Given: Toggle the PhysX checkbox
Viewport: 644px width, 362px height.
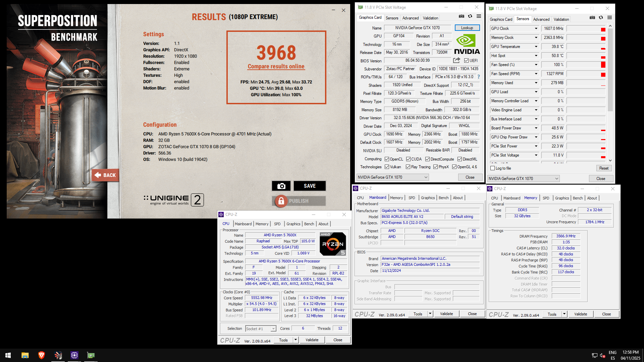Looking at the screenshot, I should (x=435, y=167).
